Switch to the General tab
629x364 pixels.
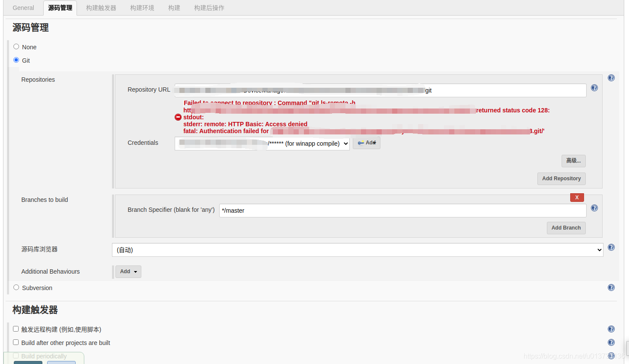23,8
